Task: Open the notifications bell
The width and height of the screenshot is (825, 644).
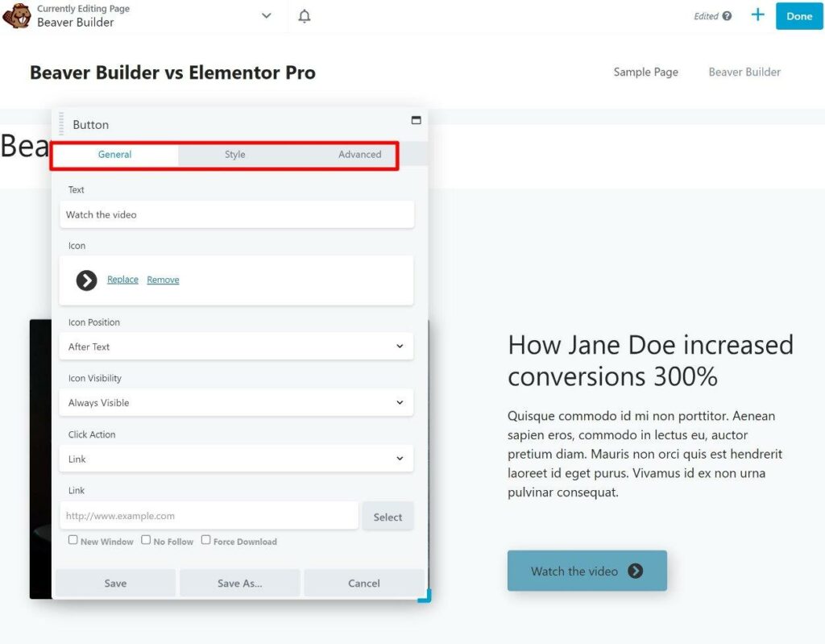Action: 304,16
